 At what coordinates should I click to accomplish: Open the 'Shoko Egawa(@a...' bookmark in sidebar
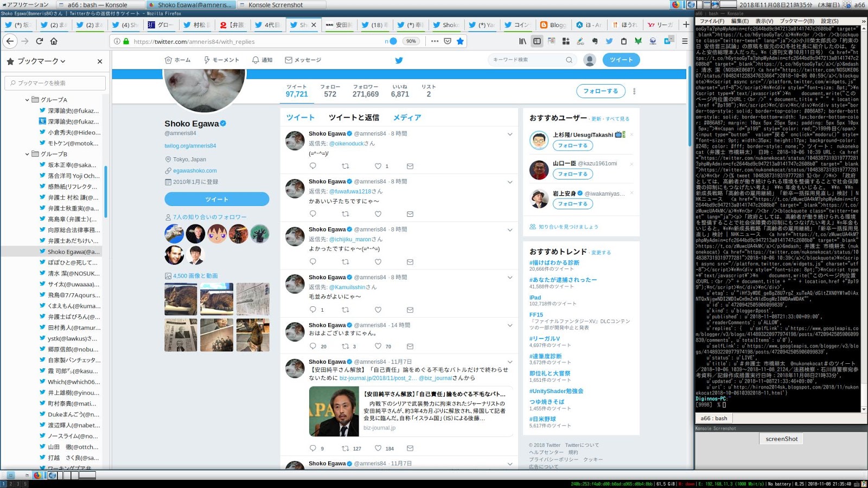pos(73,252)
